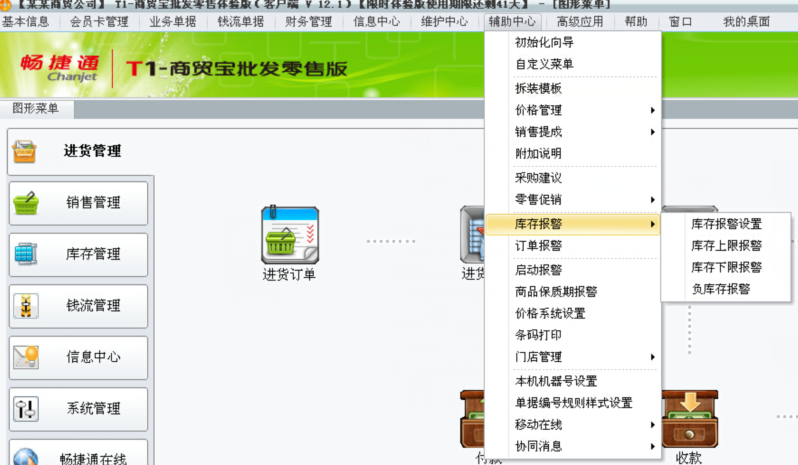
Task: Open the 进货订单 icon
Action: [x=290, y=235]
